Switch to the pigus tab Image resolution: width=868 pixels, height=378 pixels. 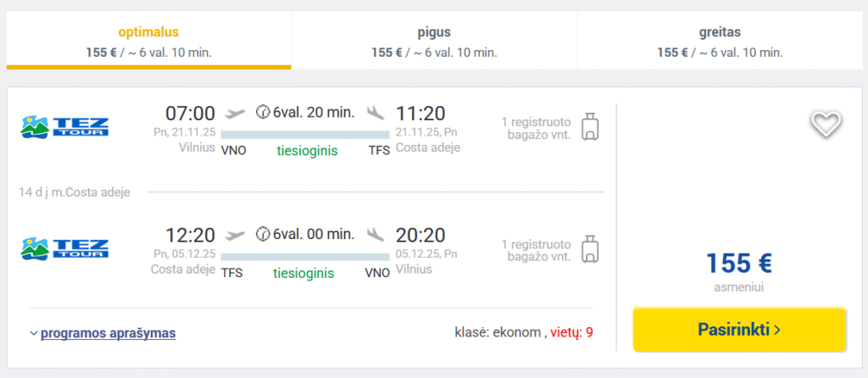click(433, 41)
